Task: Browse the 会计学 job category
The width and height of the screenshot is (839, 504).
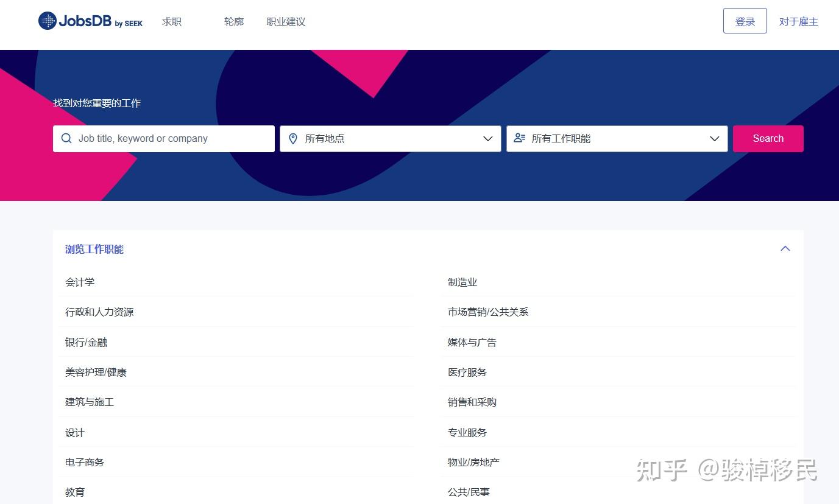Action: (x=80, y=282)
